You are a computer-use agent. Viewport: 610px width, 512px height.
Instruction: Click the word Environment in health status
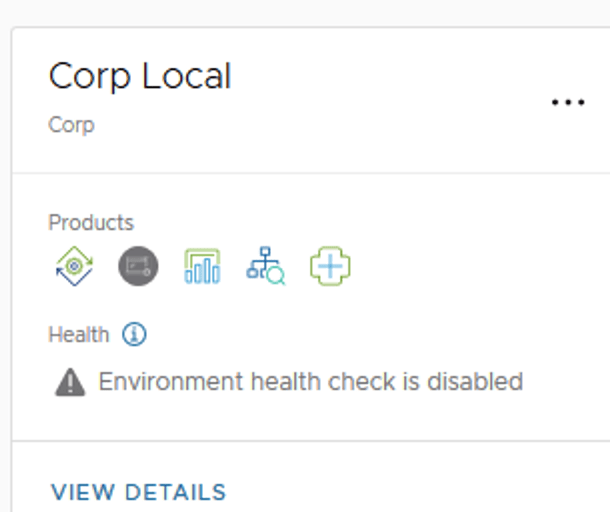(x=170, y=381)
